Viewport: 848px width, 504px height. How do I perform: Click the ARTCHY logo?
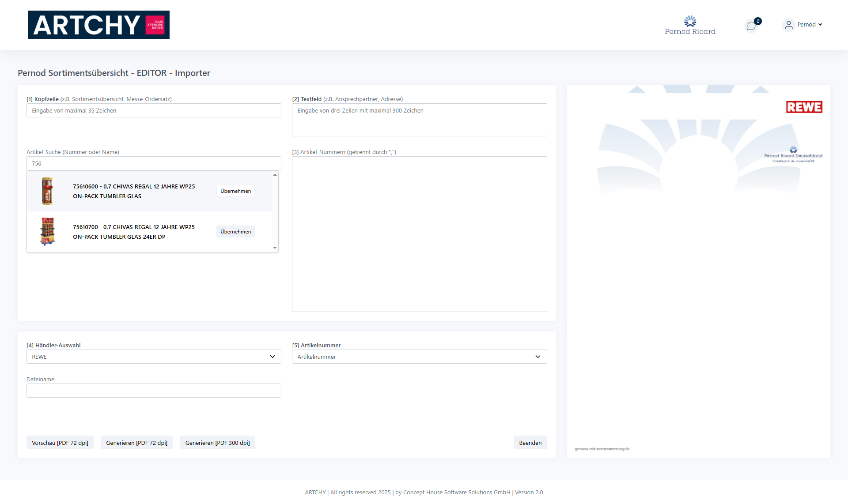pos(98,25)
